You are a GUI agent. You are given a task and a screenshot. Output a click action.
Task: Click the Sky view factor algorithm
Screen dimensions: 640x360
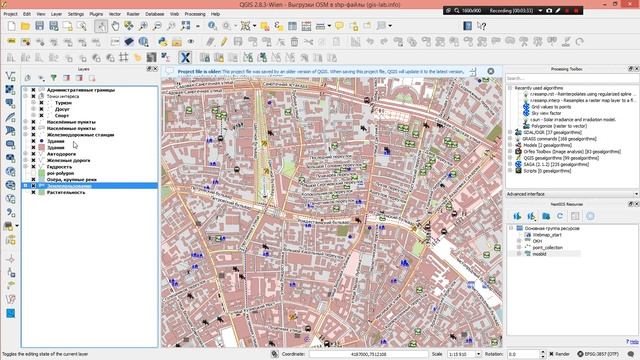[546, 113]
